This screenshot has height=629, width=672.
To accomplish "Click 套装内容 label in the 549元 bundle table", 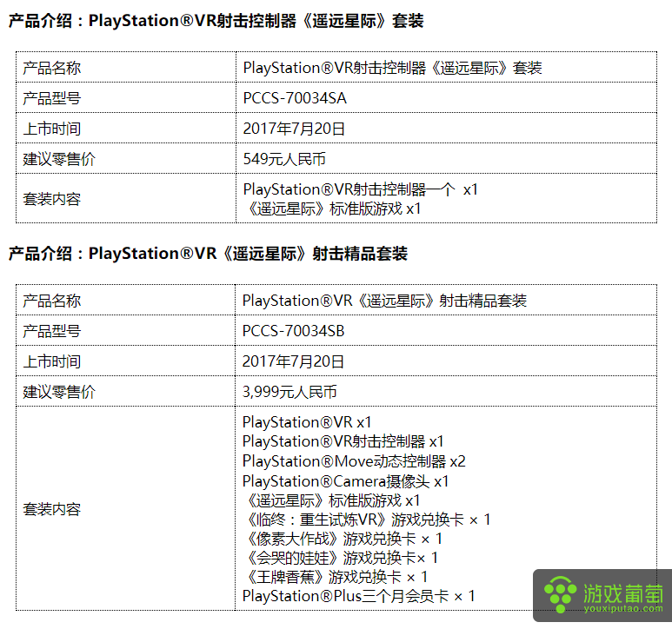I will [52, 199].
